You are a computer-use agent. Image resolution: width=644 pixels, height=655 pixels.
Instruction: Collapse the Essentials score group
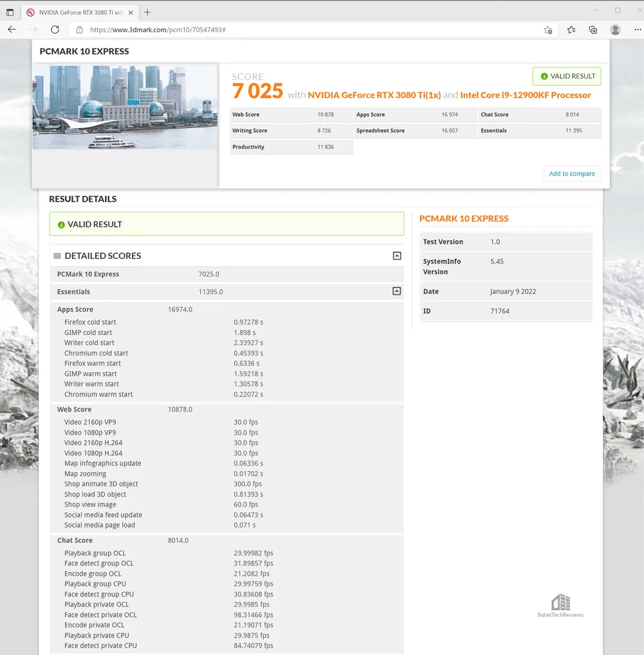[x=397, y=291]
